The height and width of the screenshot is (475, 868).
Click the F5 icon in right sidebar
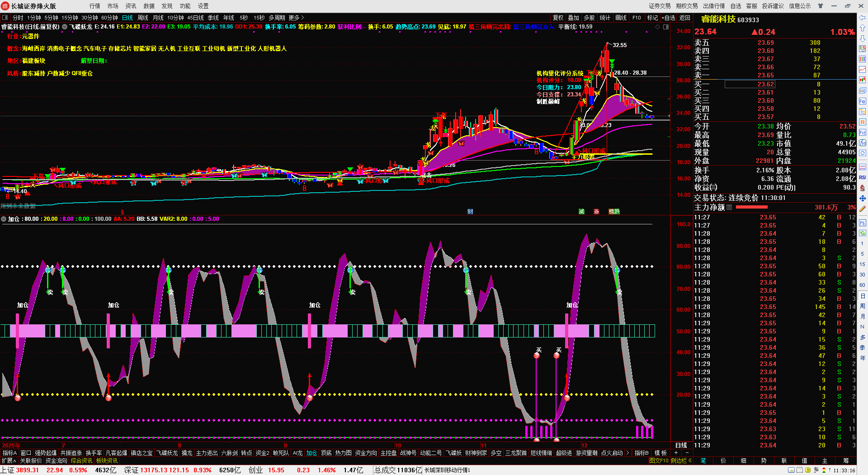[x=863, y=223]
